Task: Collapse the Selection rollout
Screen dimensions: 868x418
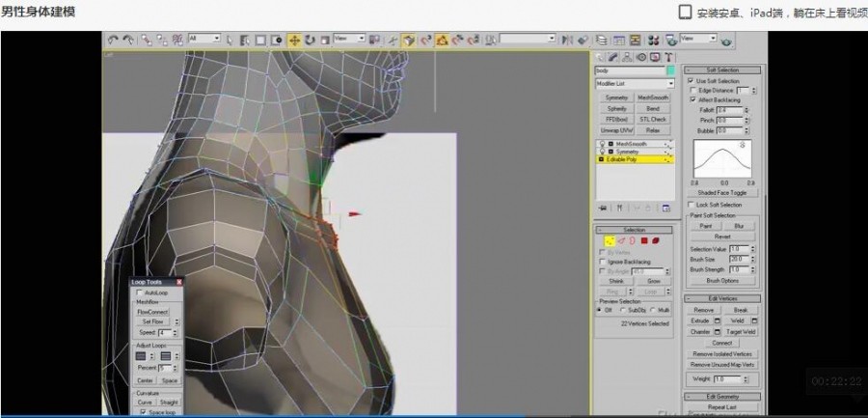Action: pos(634,230)
